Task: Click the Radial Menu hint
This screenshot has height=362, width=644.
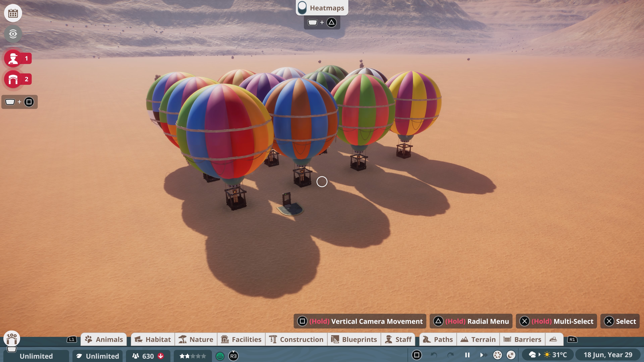Action: click(x=471, y=321)
